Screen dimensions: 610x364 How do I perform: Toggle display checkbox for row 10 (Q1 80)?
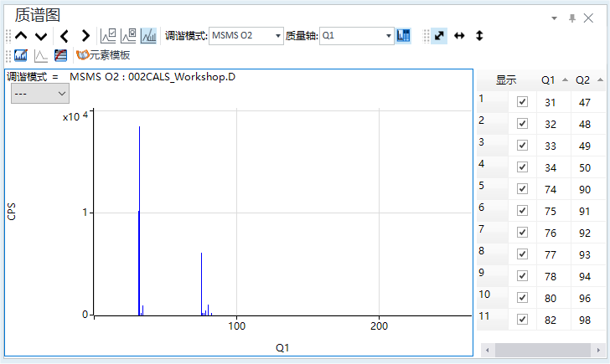pyautogui.click(x=522, y=298)
